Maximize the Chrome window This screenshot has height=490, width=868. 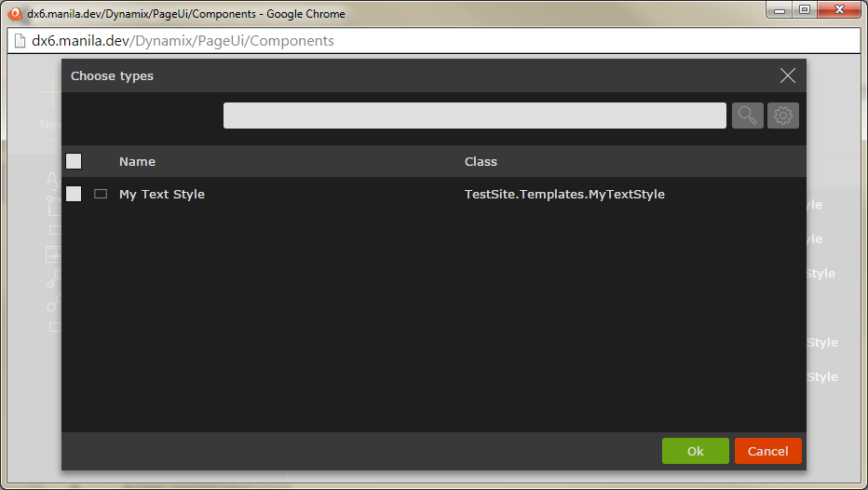pos(803,9)
